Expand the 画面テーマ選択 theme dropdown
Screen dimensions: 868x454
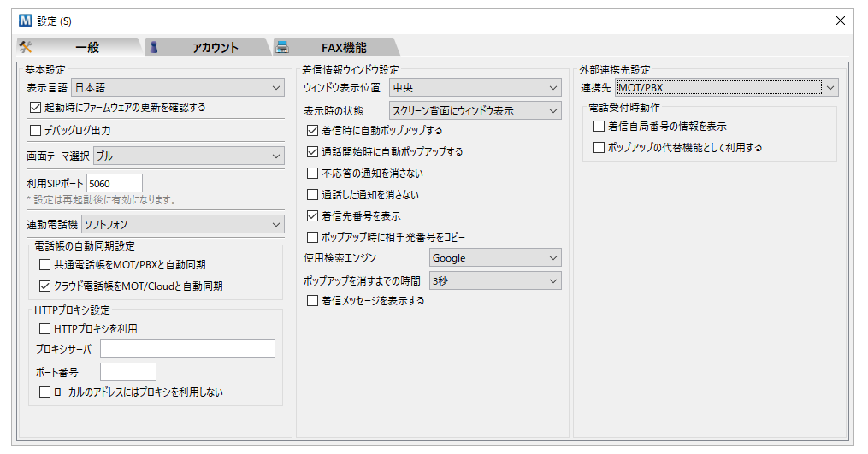tap(188, 156)
